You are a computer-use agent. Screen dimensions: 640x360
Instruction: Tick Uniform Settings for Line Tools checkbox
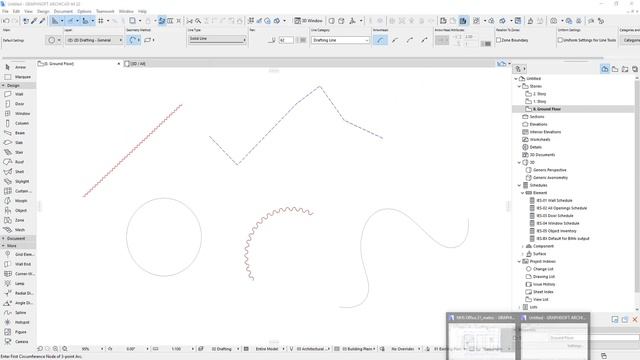pyautogui.click(x=560, y=40)
